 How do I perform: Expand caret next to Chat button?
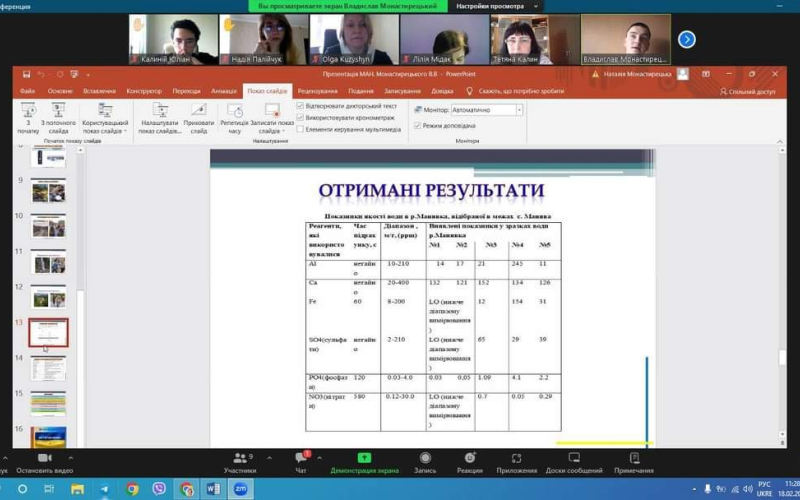pos(319,458)
